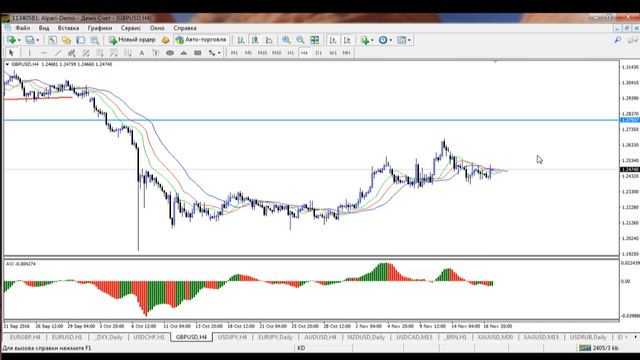Click connection status 2405/3 kb indicator
The height and width of the screenshot is (360, 640).
[598, 348]
